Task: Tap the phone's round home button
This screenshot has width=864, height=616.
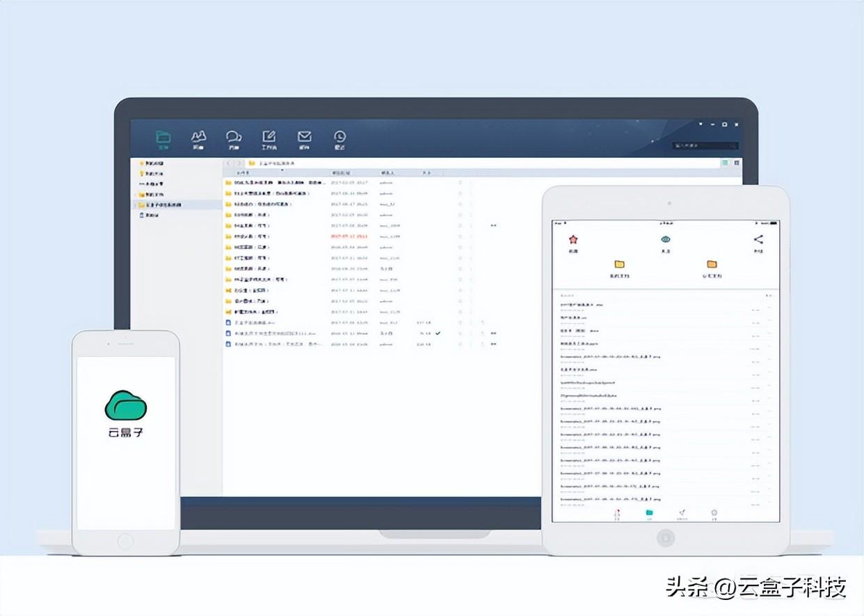Action: click(125, 540)
